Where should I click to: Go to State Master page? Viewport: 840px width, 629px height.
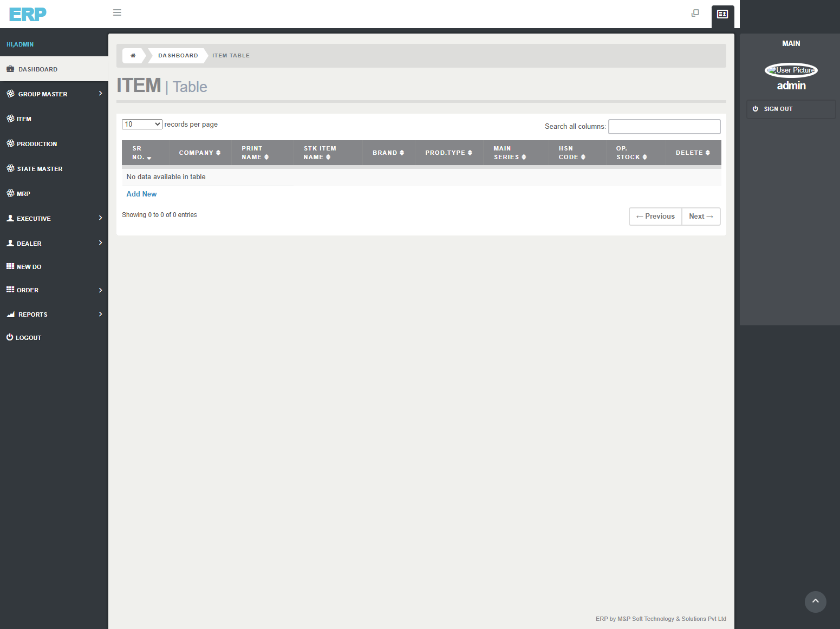tap(40, 169)
